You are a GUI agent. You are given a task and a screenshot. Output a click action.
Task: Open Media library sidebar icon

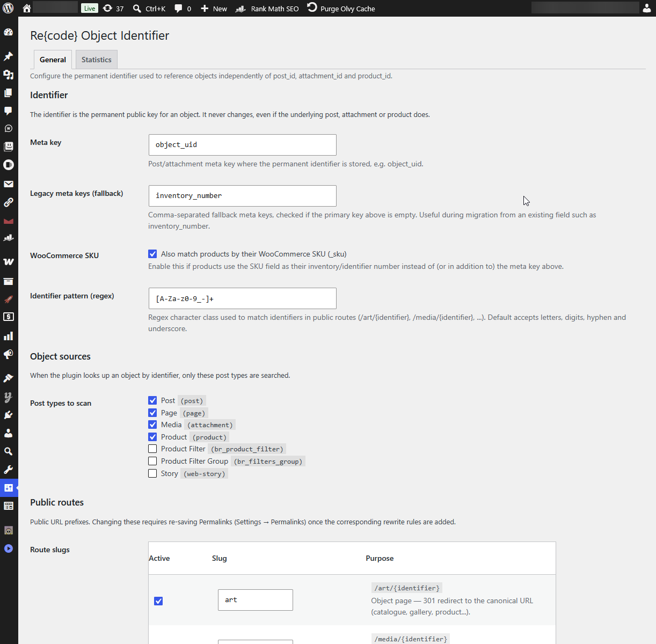(8, 75)
